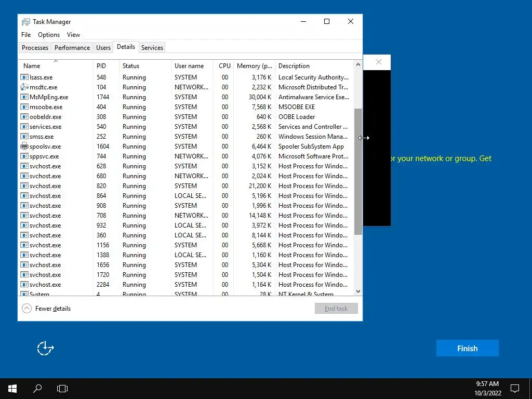
Task: Click the Finish button
Action: 467,349
